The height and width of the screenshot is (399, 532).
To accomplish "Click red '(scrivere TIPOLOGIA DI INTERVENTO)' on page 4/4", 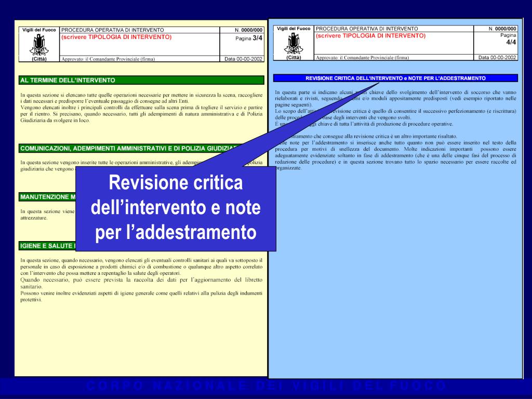I will pyautogui.click(x=370, y=36).
